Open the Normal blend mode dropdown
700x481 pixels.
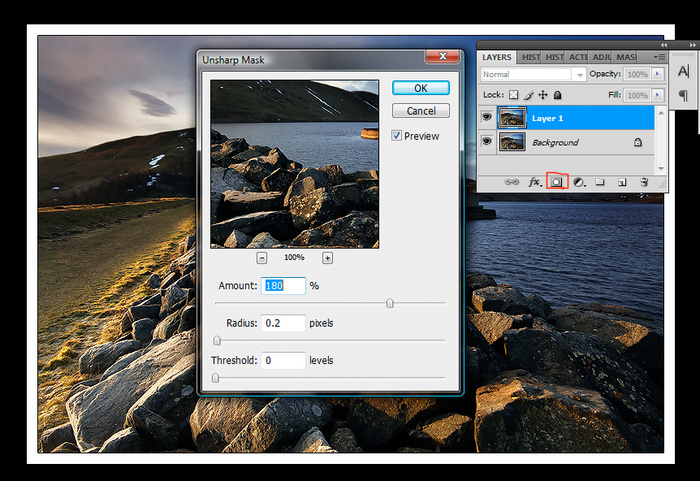(x=533, y=75)
